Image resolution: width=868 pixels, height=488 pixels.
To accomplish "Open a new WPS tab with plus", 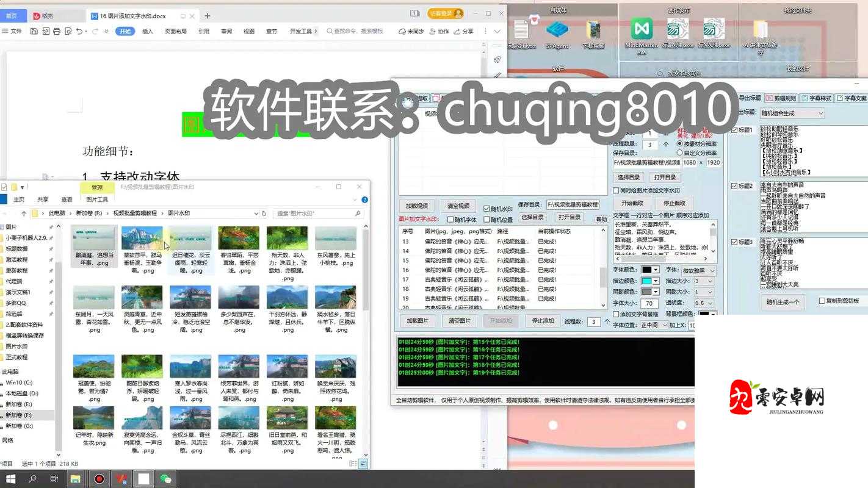I will coord(208,15).
